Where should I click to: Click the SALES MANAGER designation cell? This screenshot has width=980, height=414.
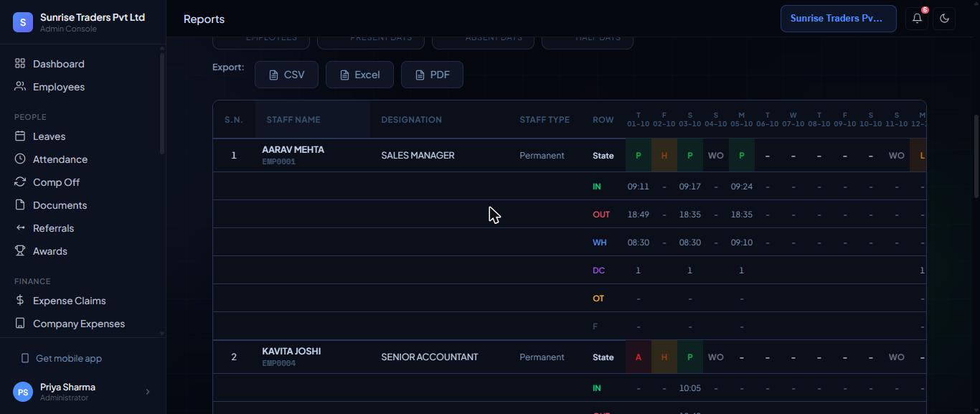[x=418, y=155]
